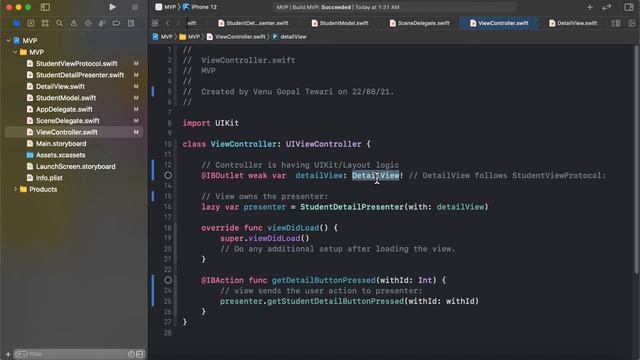Select StudentDetailPresenter.swift file
This screenshot has width=640, height=360.
[80, 75]
